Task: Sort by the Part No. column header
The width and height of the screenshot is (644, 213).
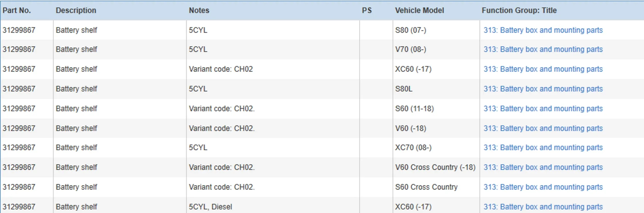Action: [x=17, y=10]
